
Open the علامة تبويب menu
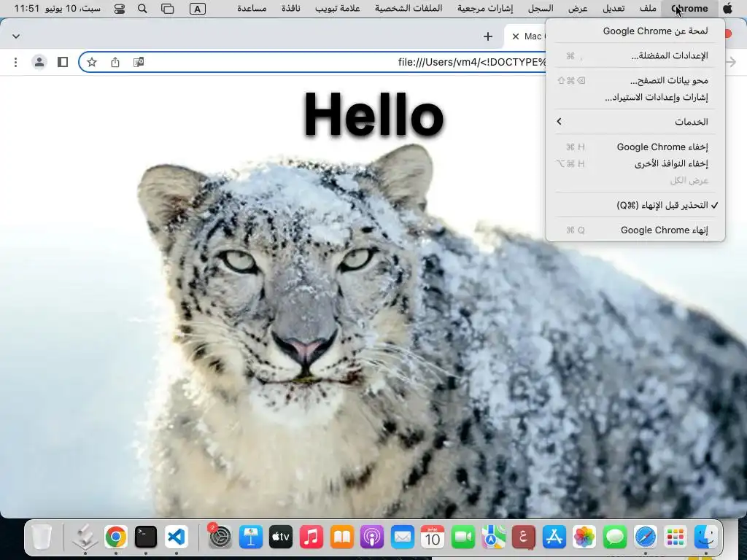coord(338,9)
